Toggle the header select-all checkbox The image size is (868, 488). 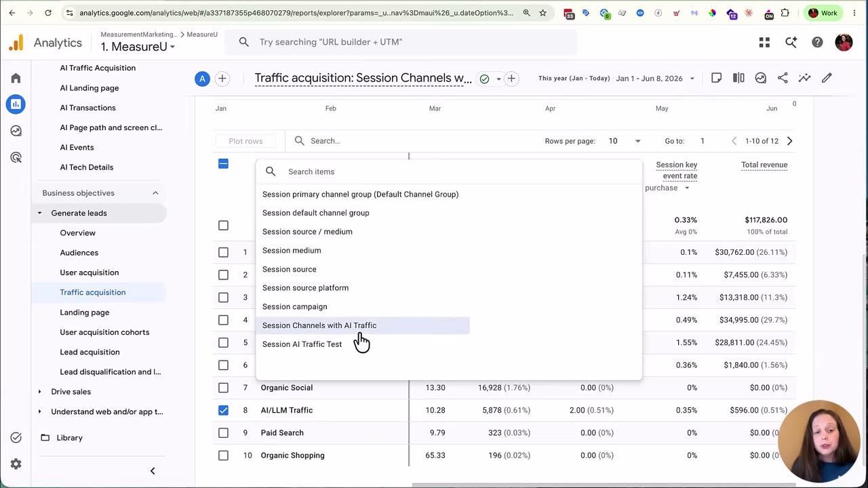coord(223,164)
